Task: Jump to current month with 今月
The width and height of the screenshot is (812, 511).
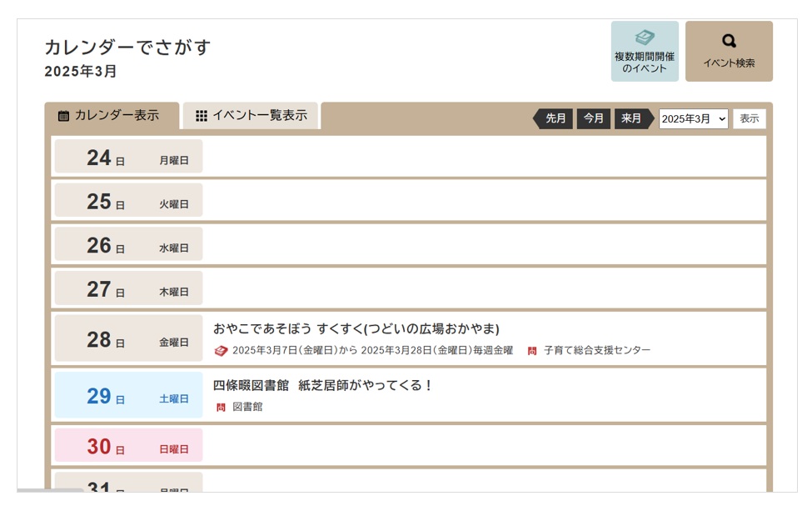Action: pos(593,119)
